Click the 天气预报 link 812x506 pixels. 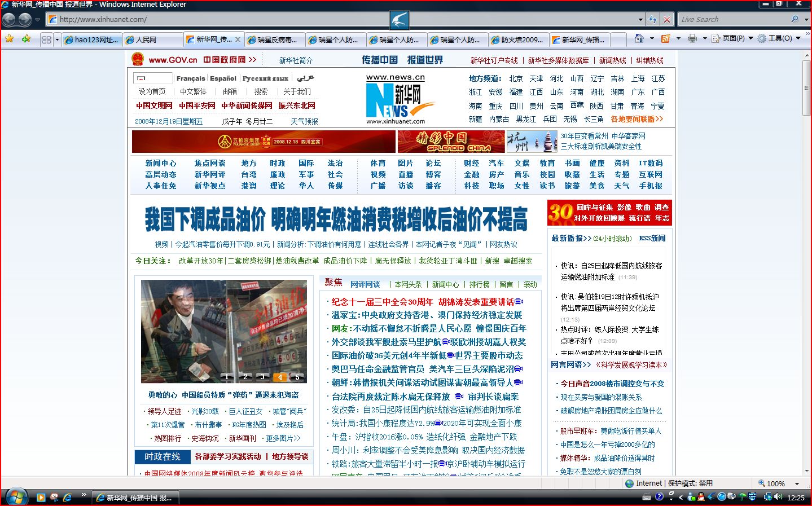click(x=304, y=121)
